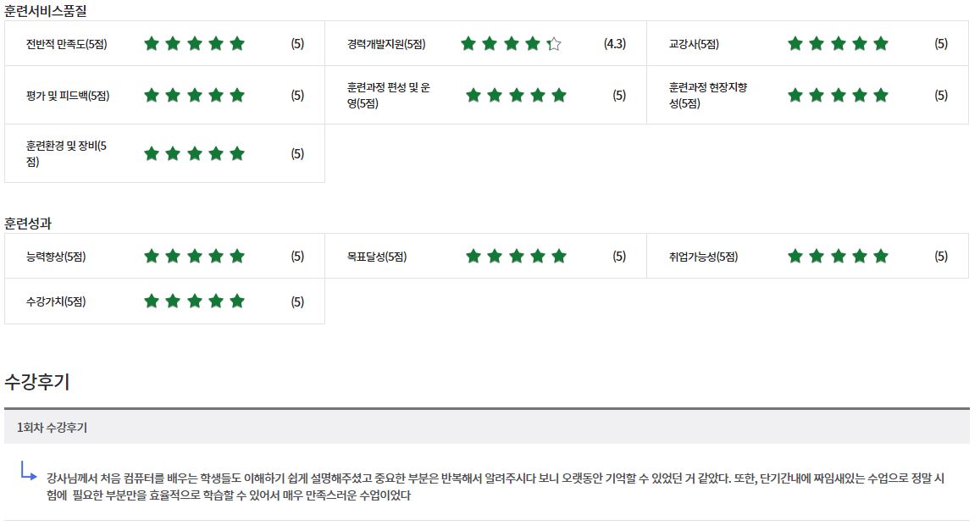This screenshot has height=531, width=980.
Task: Select the fifth star of 취업가능성 rating
Action: click(x=881, y=257)
